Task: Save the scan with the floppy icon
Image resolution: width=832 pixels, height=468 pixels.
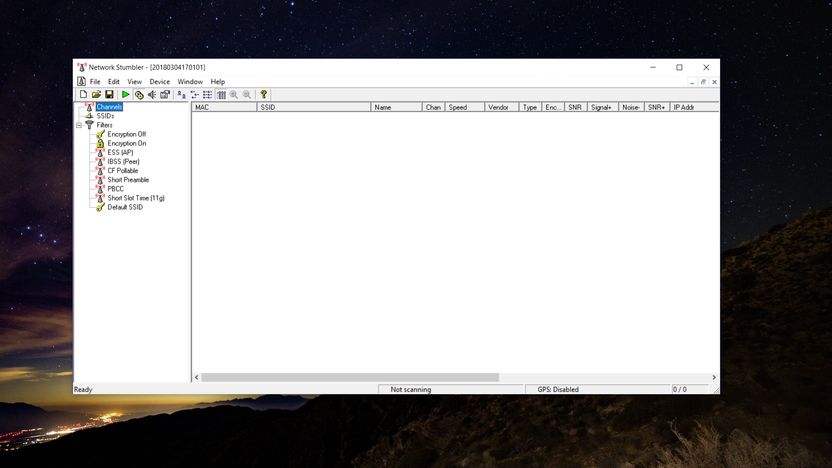Action: coord(109,94)
